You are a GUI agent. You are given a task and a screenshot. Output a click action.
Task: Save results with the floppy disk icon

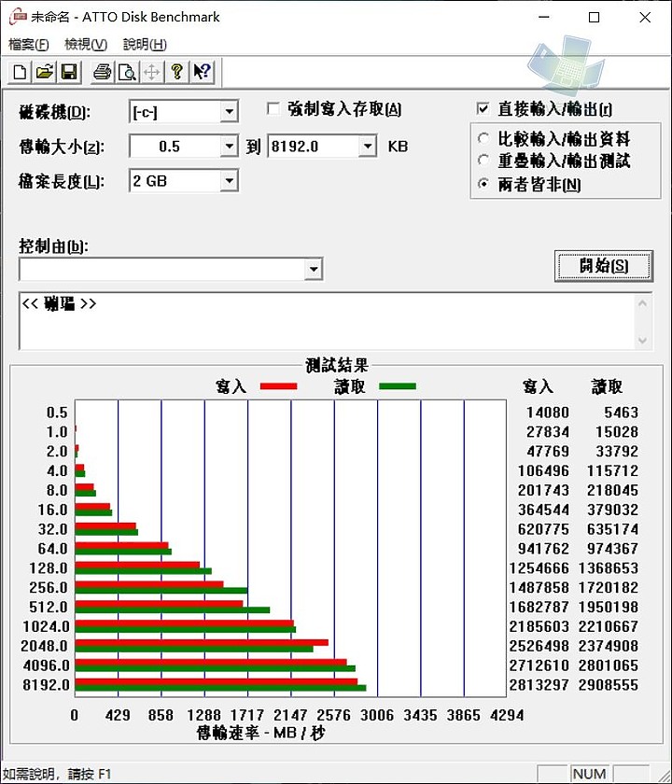click(x=69, y=72)
